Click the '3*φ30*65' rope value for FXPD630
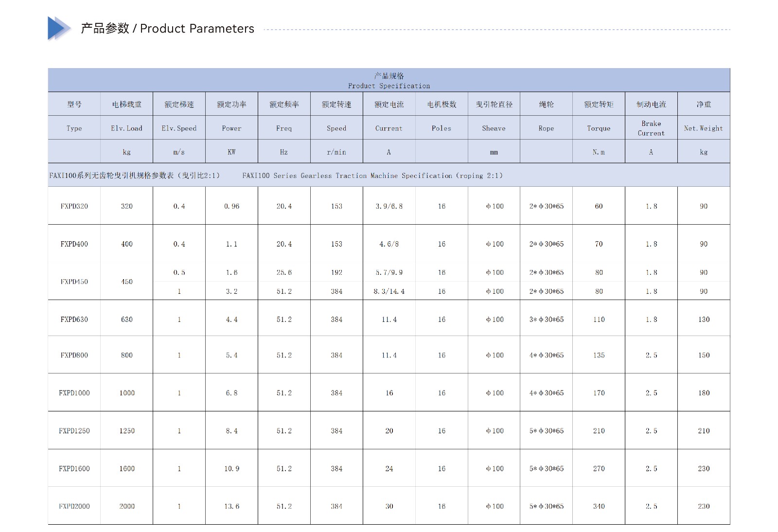This screenshot has height=532, width=778. [547, 319]
